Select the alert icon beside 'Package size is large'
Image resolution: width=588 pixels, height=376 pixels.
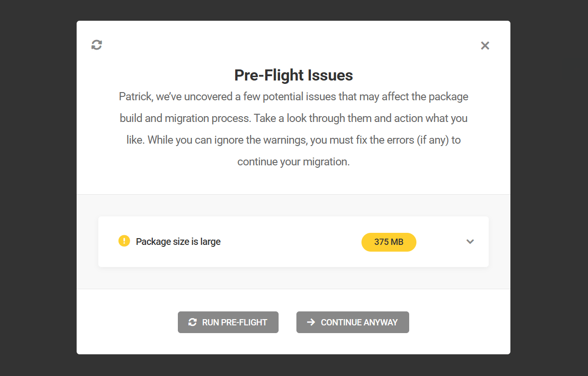click(x=124, y=241)
